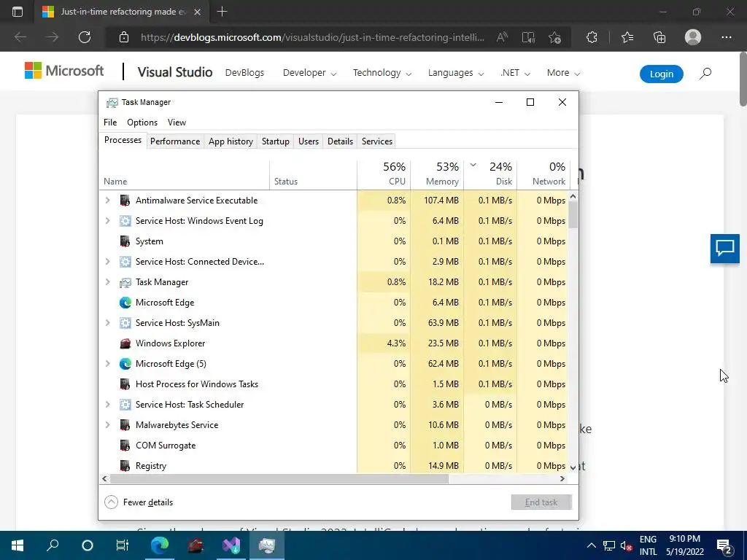The image size is (747, 560).
Task: Close the Just-in-time refactoring tab
Action: point(197,12)
